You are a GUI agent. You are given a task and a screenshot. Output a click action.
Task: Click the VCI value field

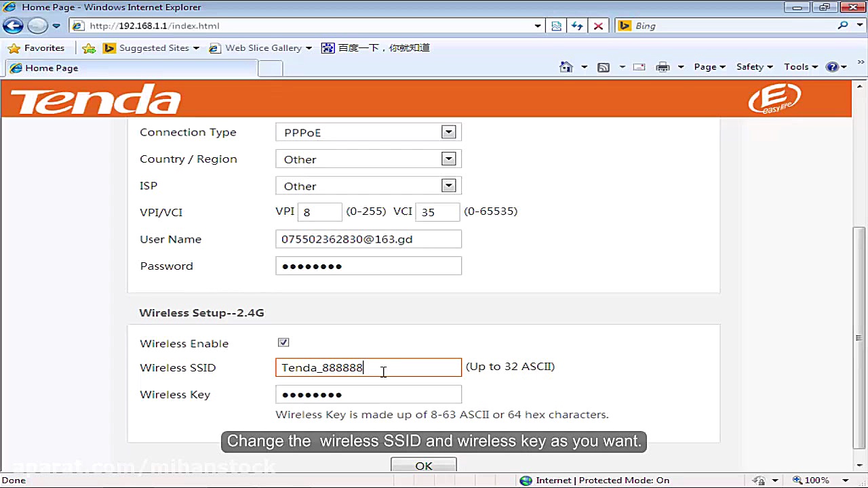pyautogui.click(x=437, y=212)
